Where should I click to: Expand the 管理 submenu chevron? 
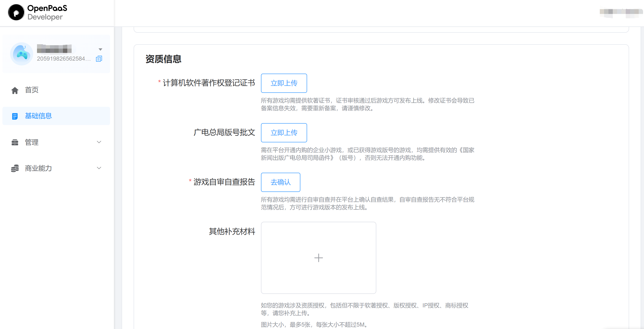[99, 142]
